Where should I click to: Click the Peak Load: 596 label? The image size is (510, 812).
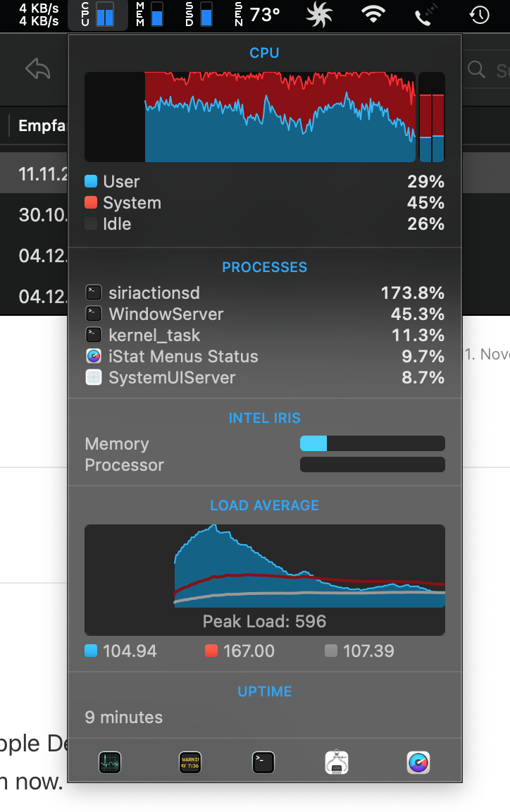point(265,621)
